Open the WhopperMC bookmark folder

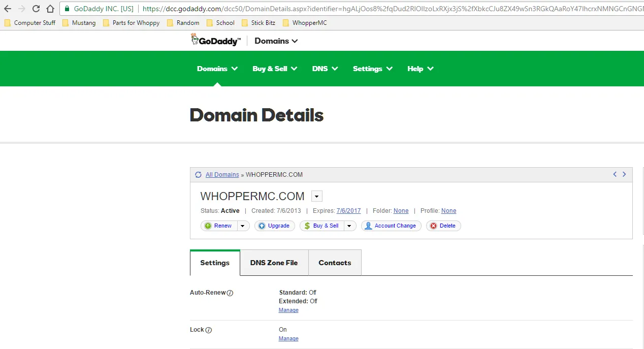(x=305, y=23)
